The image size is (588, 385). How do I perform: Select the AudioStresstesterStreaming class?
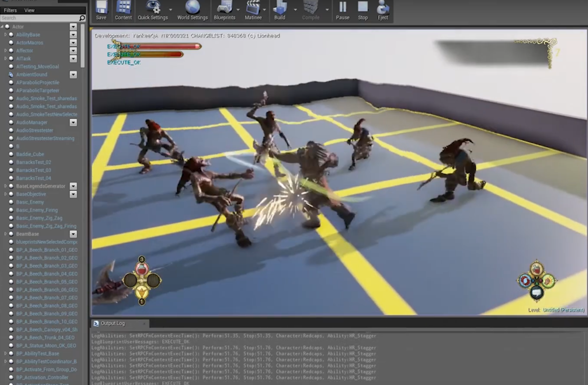click(45, 138)
